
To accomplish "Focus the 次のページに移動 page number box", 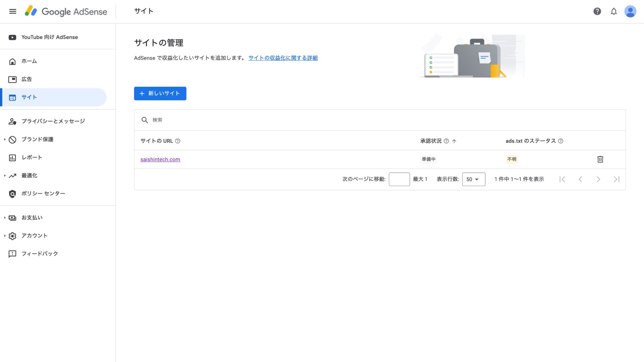I will 399,179.
